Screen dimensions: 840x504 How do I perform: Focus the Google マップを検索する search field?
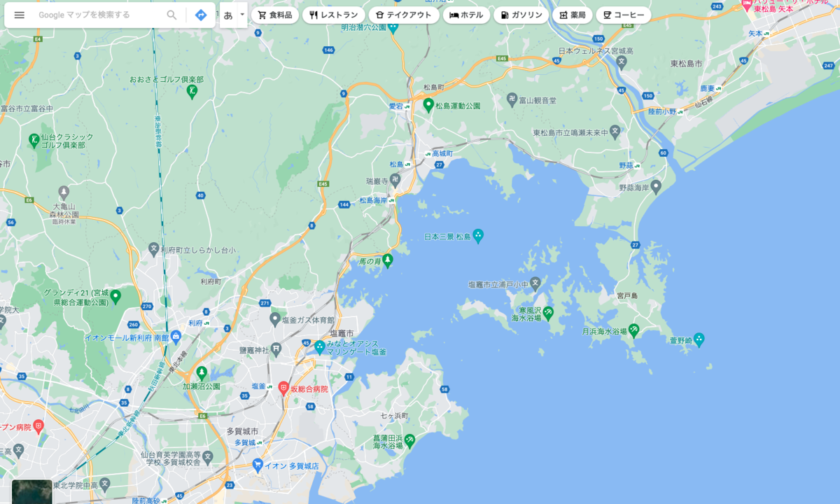(x=98, y=15)
